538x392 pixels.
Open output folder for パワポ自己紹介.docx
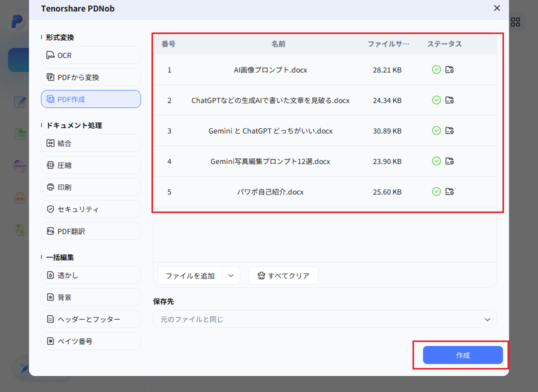[x=449, y=191]
